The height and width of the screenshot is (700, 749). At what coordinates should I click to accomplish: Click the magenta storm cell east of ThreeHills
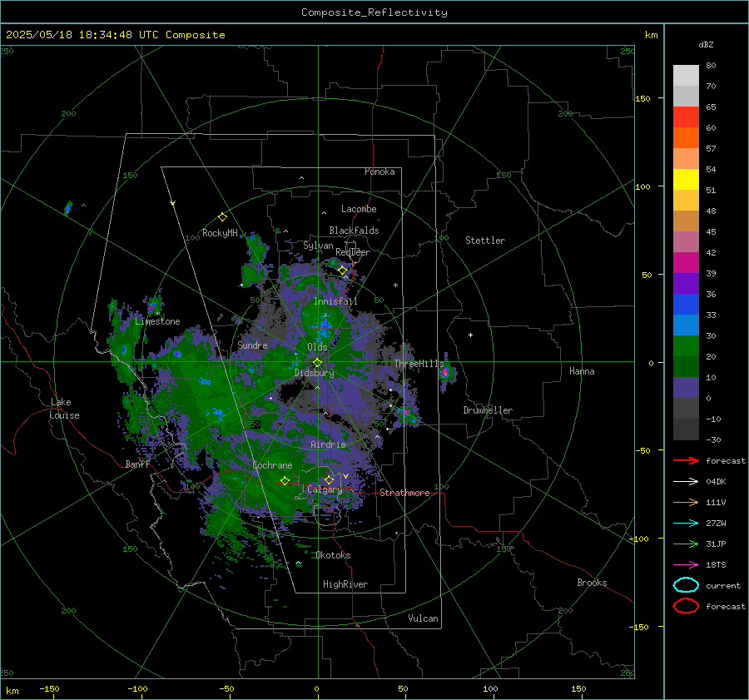tap(446, 372)
